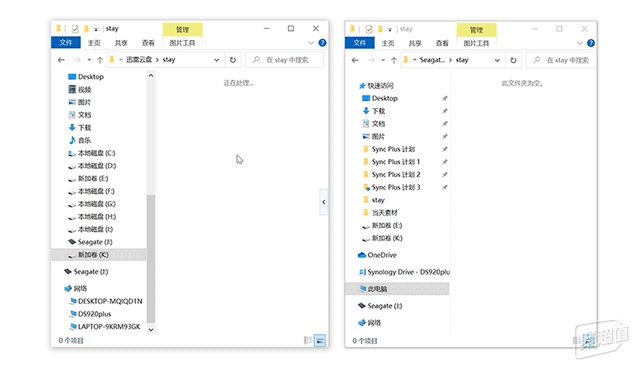Image resolution: width=640 pixels, height=370 pixels.
Task: Open LAPTOP-9KRM93GK network computer
Action: tap(105, 326)
